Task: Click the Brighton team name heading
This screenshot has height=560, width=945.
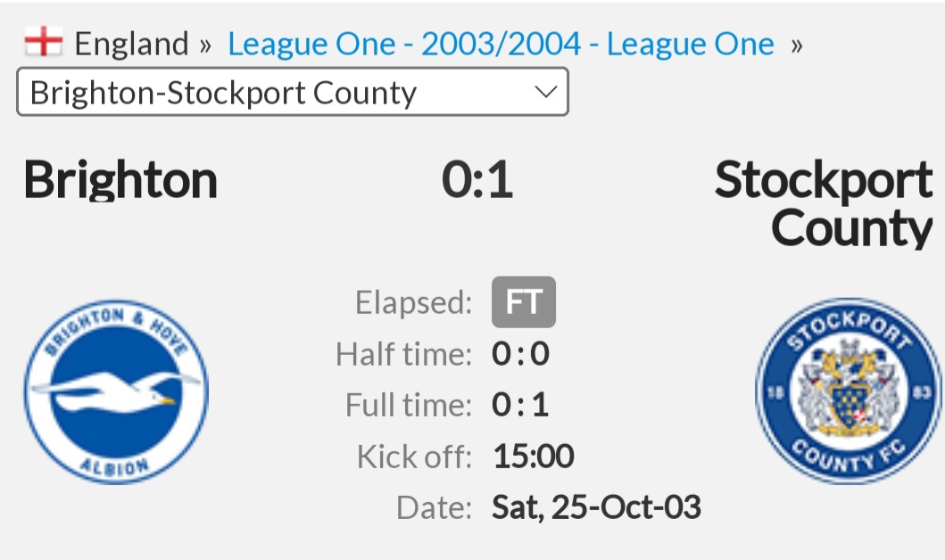Action: coord(120,179)
